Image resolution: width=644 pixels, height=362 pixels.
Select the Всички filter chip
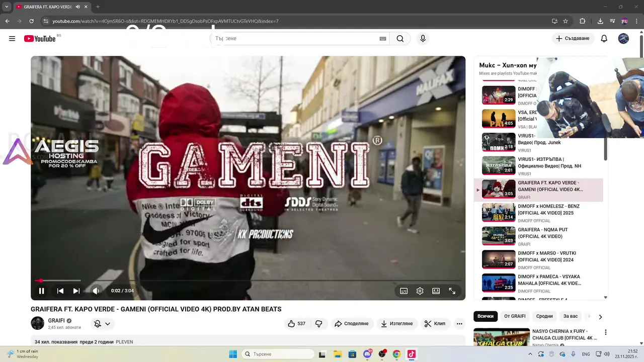(x=486, y=316)
